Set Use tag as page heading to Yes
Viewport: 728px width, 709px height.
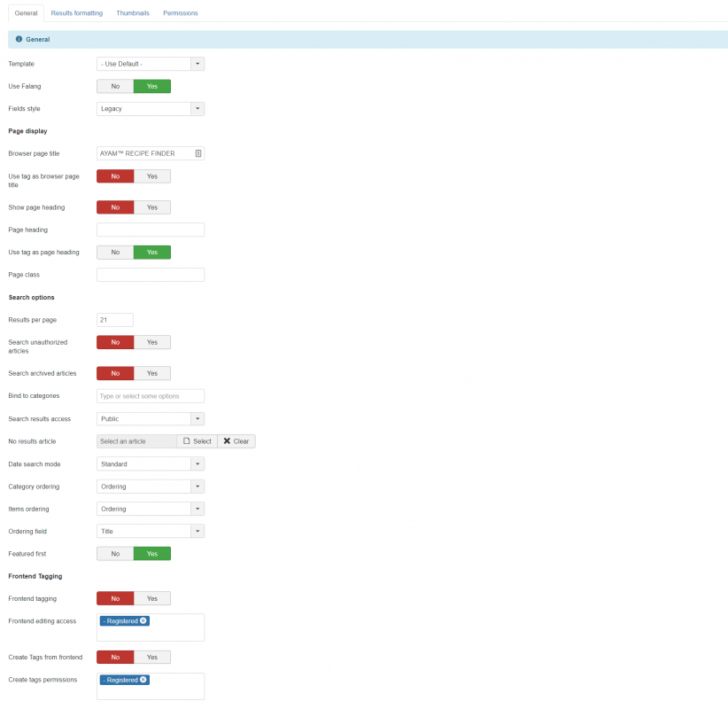(152, 253)
